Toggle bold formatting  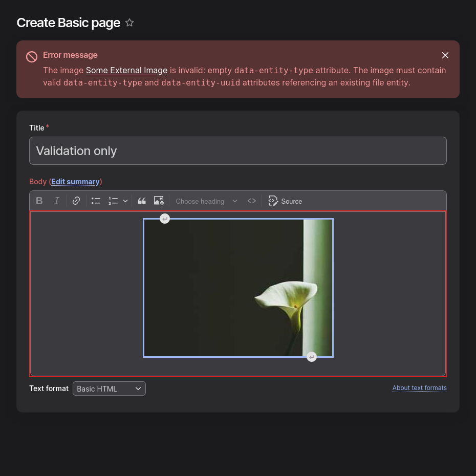(x=39, y=201)
